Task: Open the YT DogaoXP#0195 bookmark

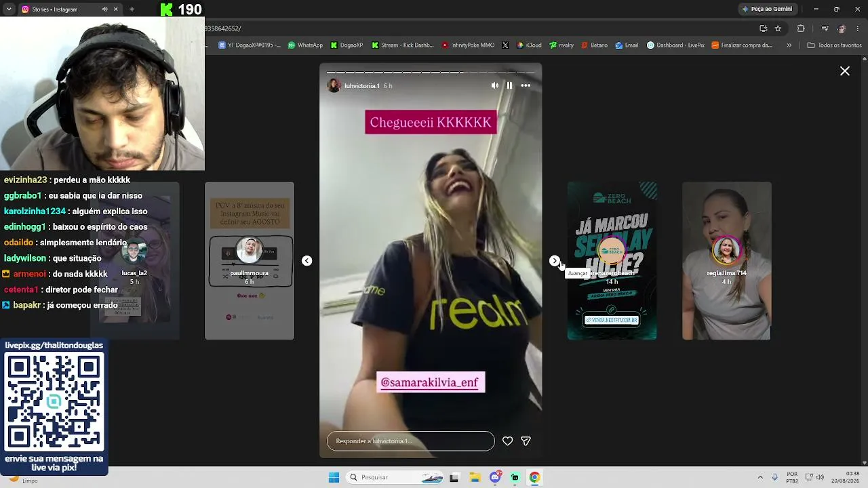Action: [249, 45]
